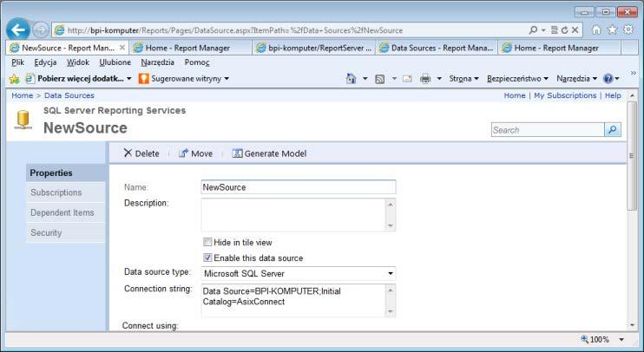Switch to bpi-komputer/ReportServer tab
The image size is (644, 352).
pyautogui.click(x=313, y=48)
